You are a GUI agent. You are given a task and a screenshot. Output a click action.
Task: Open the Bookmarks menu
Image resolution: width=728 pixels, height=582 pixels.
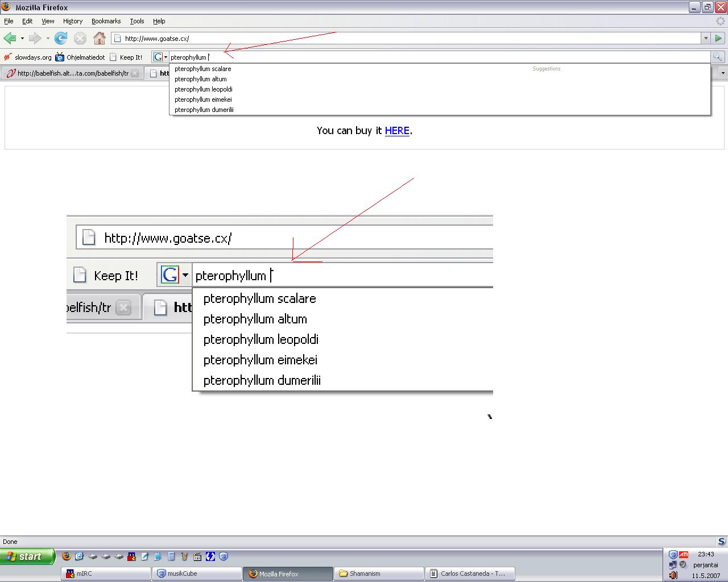106,21
